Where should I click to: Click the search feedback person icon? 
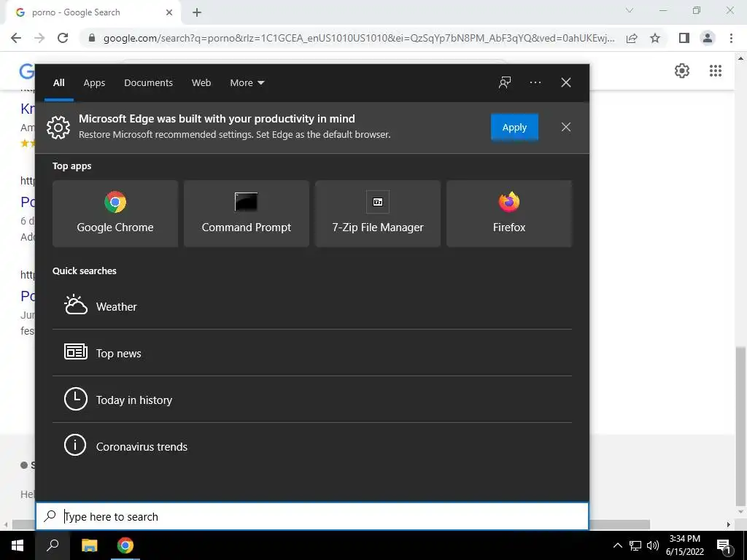click(x=505, y=82)
